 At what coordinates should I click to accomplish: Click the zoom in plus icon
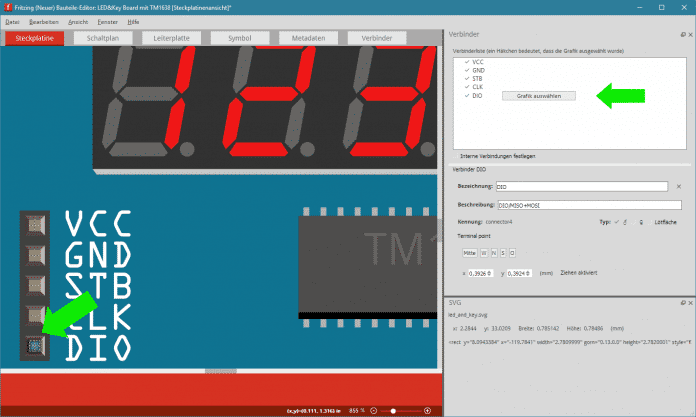427,410
